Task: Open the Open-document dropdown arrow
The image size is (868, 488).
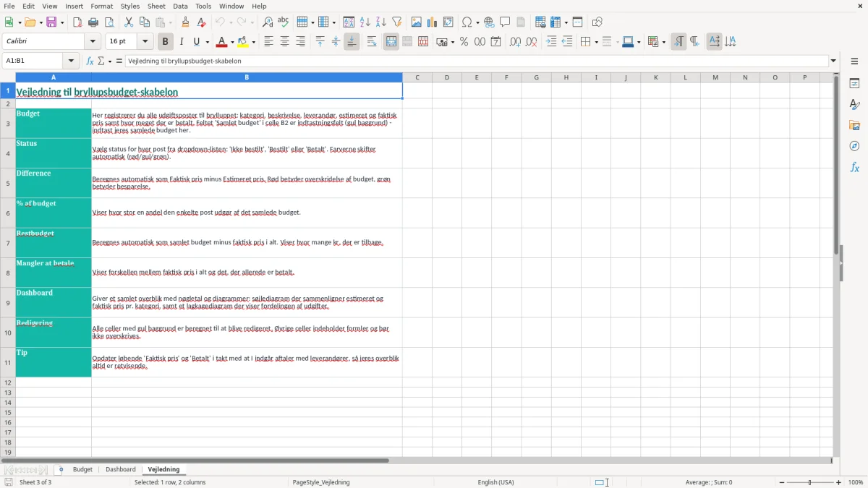Action: [41, 22]
